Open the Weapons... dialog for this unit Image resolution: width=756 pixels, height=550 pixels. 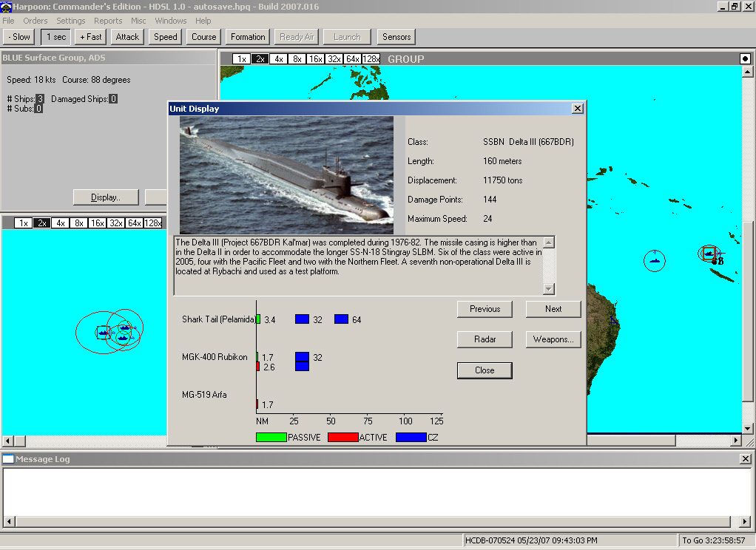click(x=553, y=340)
